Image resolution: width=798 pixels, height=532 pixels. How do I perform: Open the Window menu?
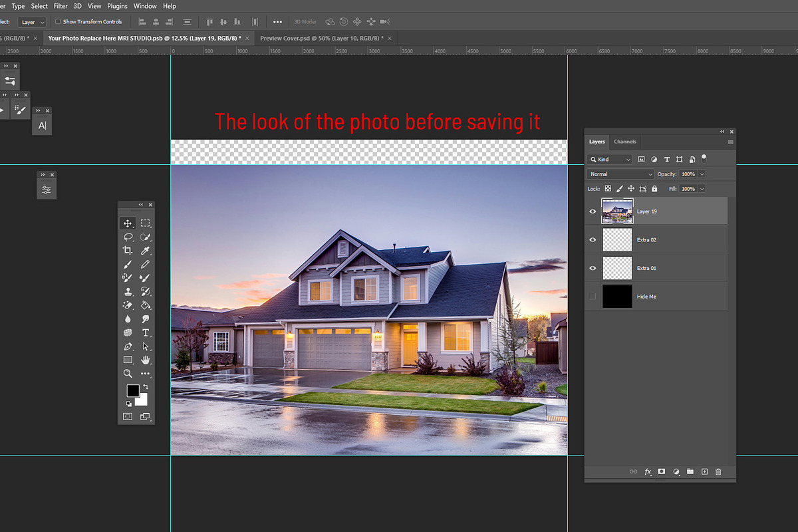click(x=145, y=6)
